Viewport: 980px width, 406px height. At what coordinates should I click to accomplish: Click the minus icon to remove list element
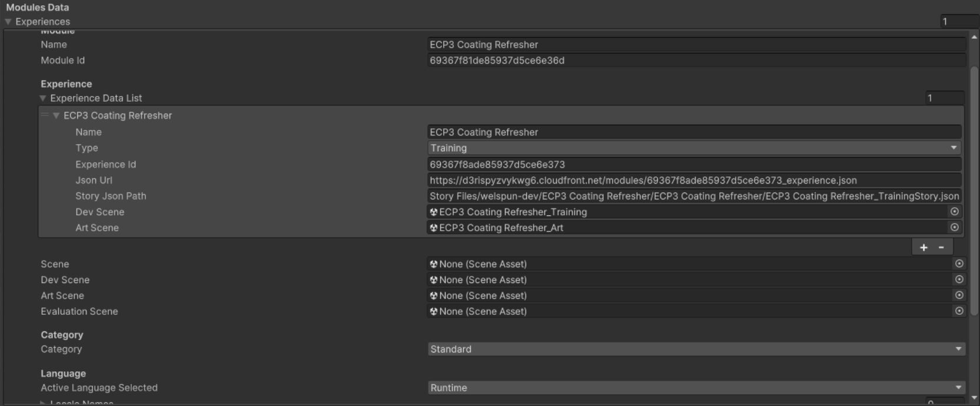(x=941, y=248)
